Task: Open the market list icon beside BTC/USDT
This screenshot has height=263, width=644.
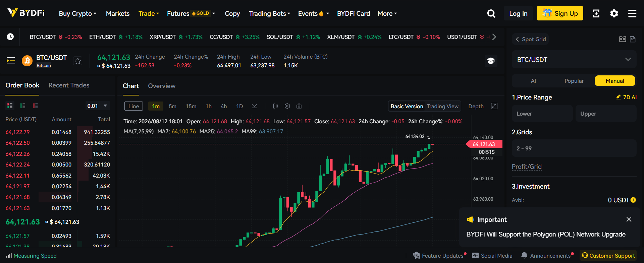Action: coord(11,61)
